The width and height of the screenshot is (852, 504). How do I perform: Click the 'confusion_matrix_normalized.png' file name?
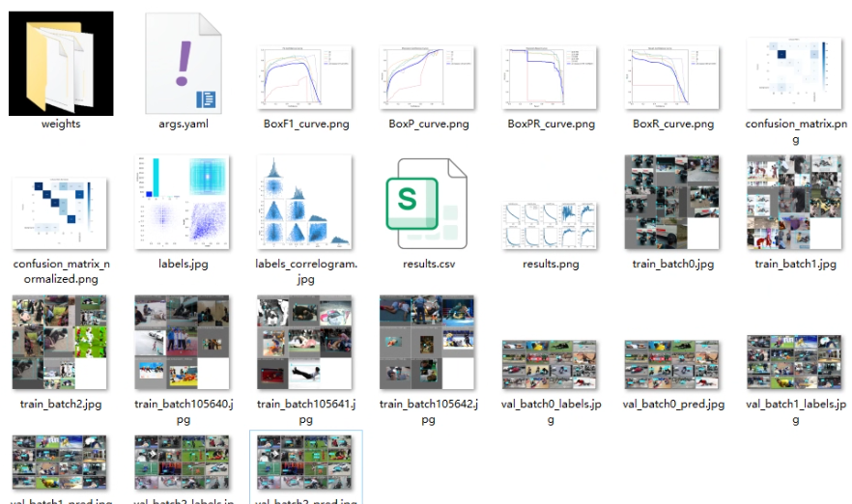click(x=61, y=271)
